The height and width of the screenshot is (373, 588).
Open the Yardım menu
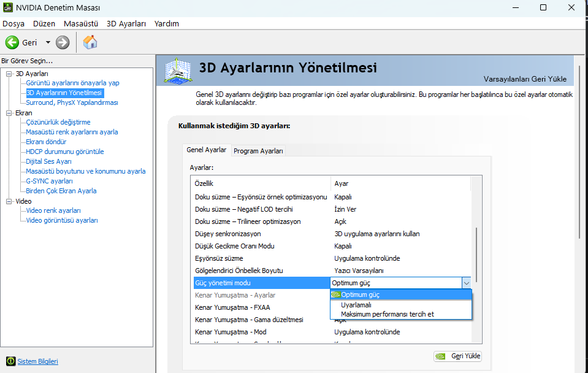167,24
